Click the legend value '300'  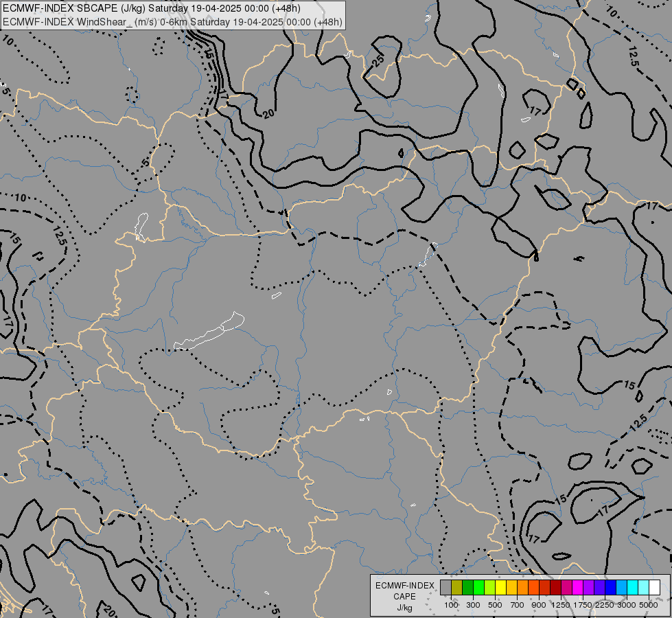click(473, 605)
